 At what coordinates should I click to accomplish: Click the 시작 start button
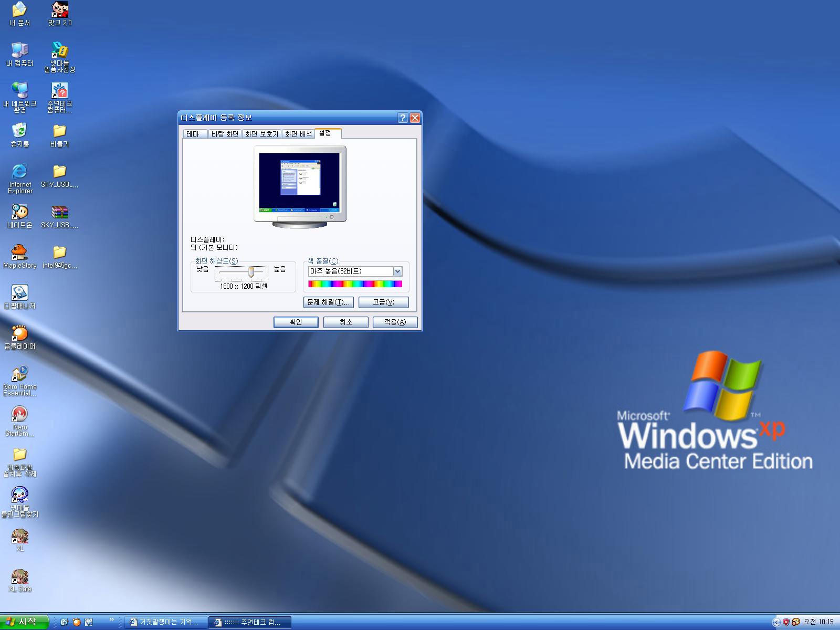point(24,622)
